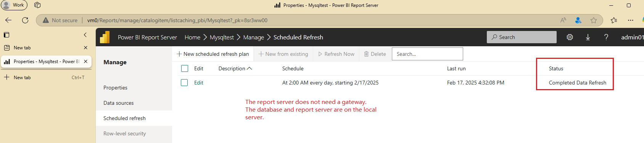Check the 2:00 AM plan row checkbox
The width and height of the screenshot is (644, 143).
tap(184, 83)
